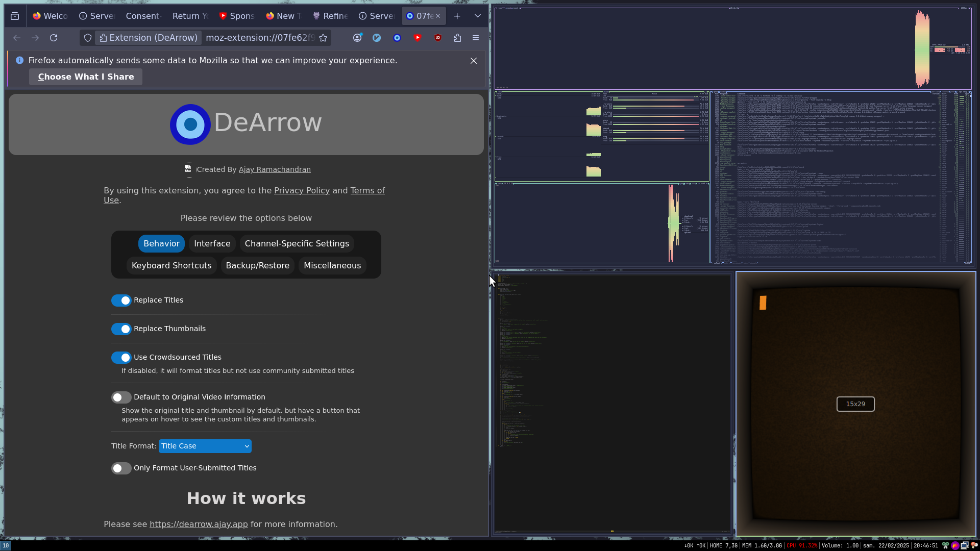Open the Miscellaneous tab
This screenshot has height=551, width=980.
tap(332, 266)
